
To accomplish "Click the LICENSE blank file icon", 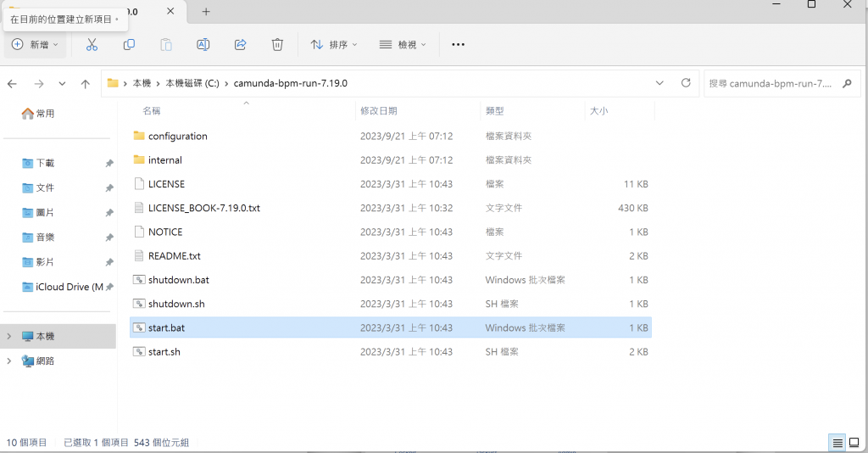I will coord(140,184).
